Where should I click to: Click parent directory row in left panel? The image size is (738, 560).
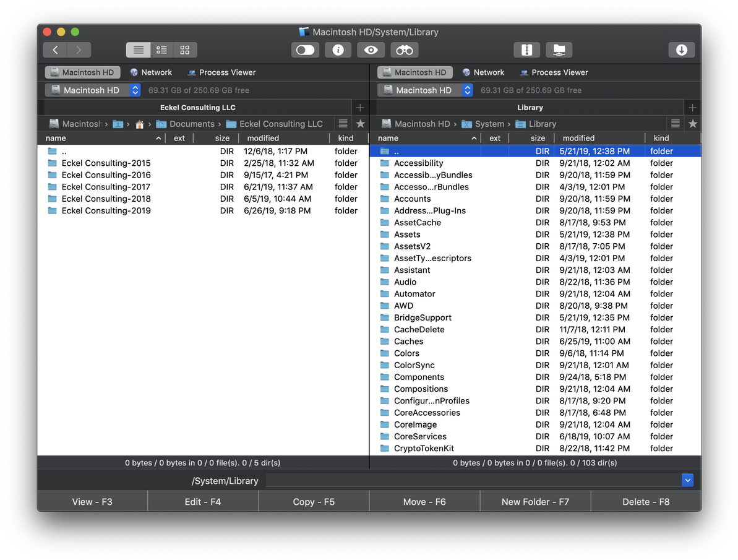click(x=204, y=151)
